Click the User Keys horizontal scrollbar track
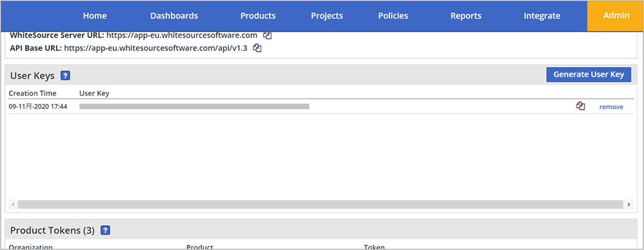 pos(321,204)
